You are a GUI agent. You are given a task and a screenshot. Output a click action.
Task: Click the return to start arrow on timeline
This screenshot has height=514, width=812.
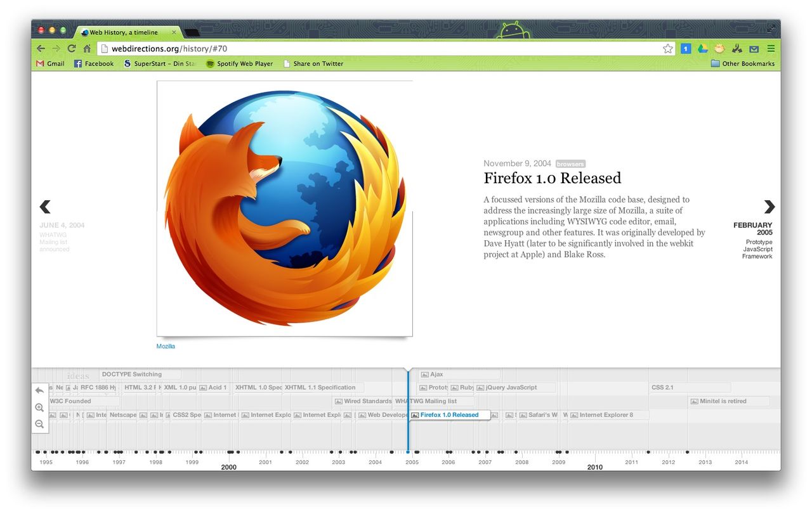click(39, 390)
